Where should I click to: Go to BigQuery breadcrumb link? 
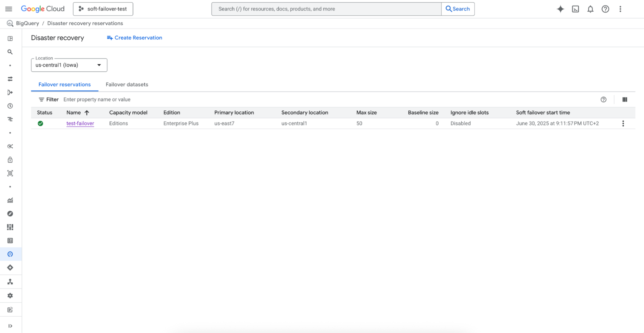point(27,23)
